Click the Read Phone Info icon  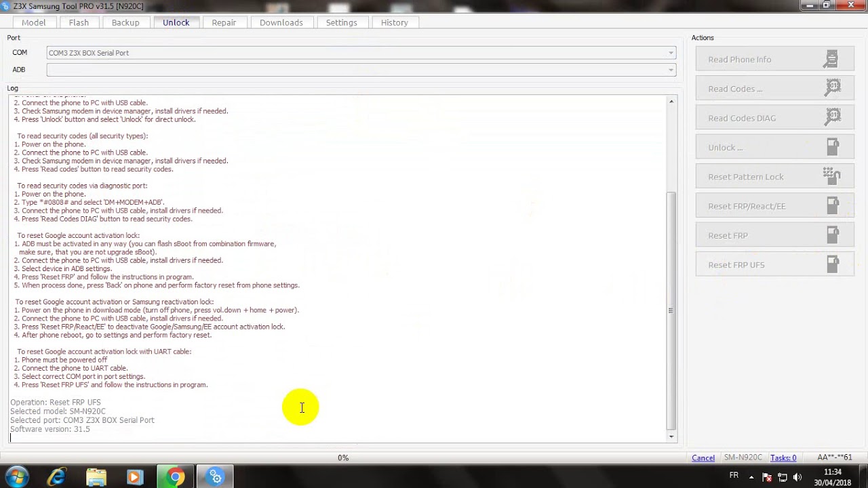(x=831, y=59)
